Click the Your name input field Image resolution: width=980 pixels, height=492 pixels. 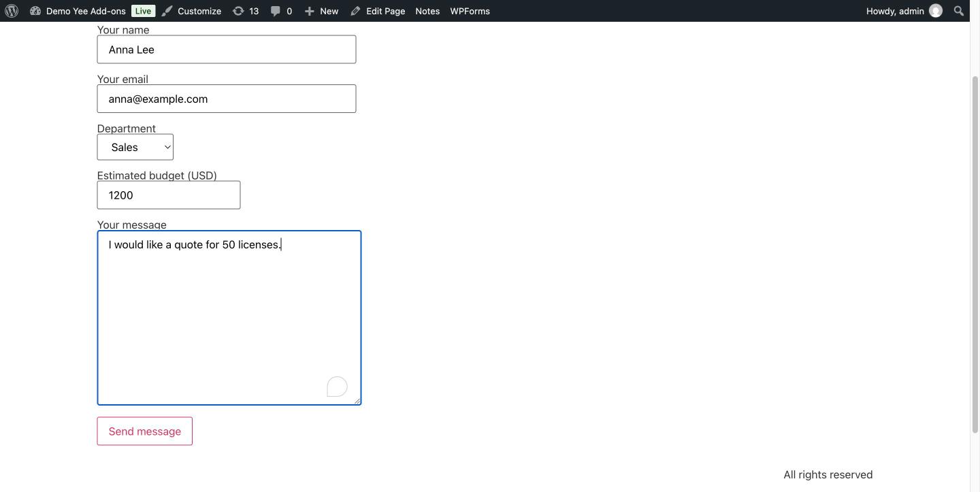click(x=227, y=50)
